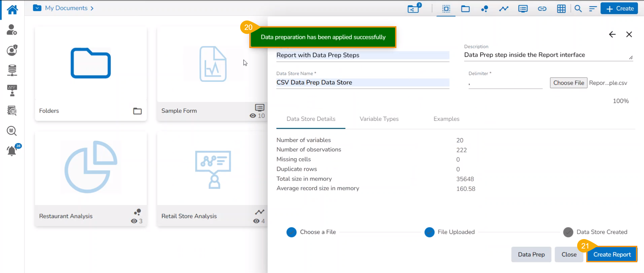Image resolution: width=644 pixels, height=273 pixels.
Task: Open the Retail Store Analysis card thumbnail
Action: tap(213, 168)
